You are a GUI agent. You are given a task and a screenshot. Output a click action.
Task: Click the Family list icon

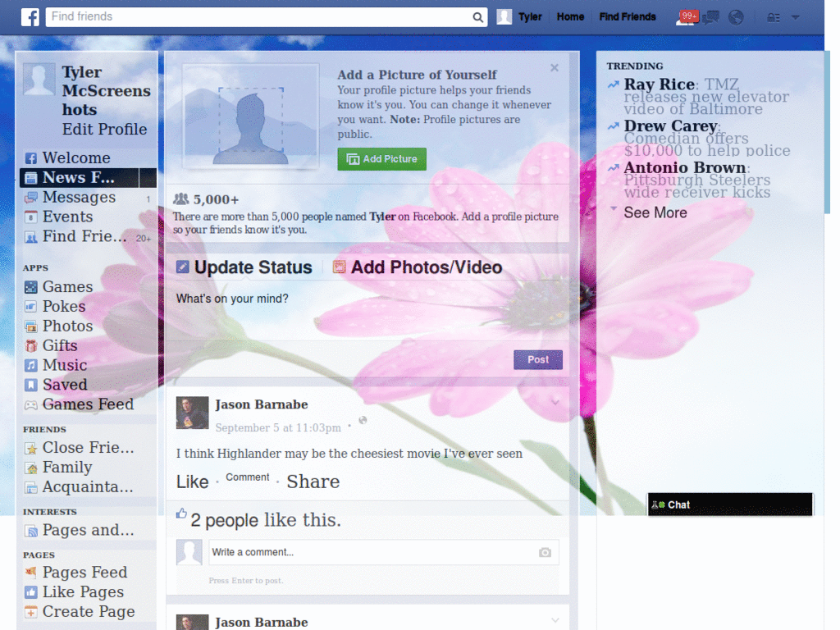31,468
